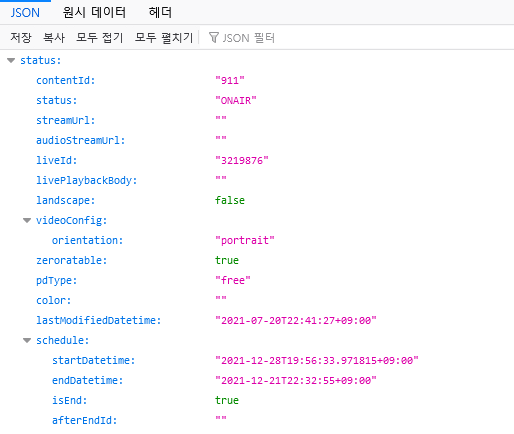Select the "ONAIR" value
This screenshot has width=514, height=434.
pos(236,100)
